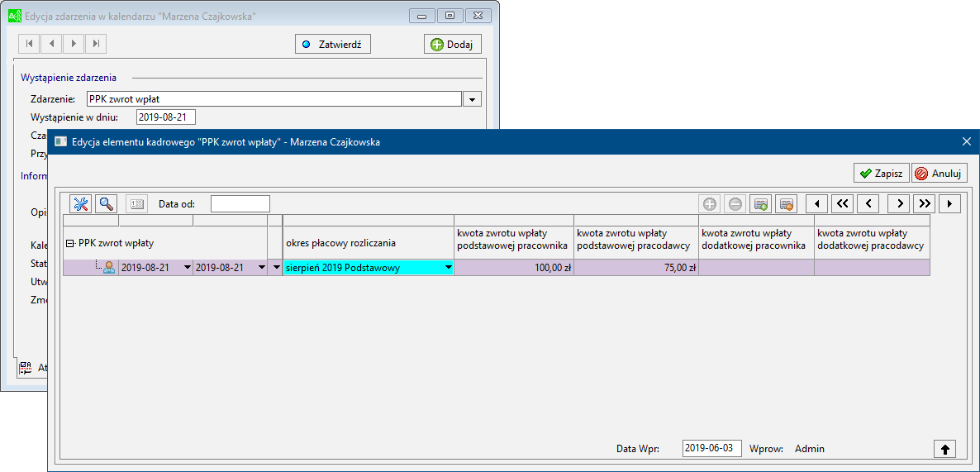980x472 pixels.
Task: Click the tools (wrench) icon in the toolbar
Action: click(80, 203)
